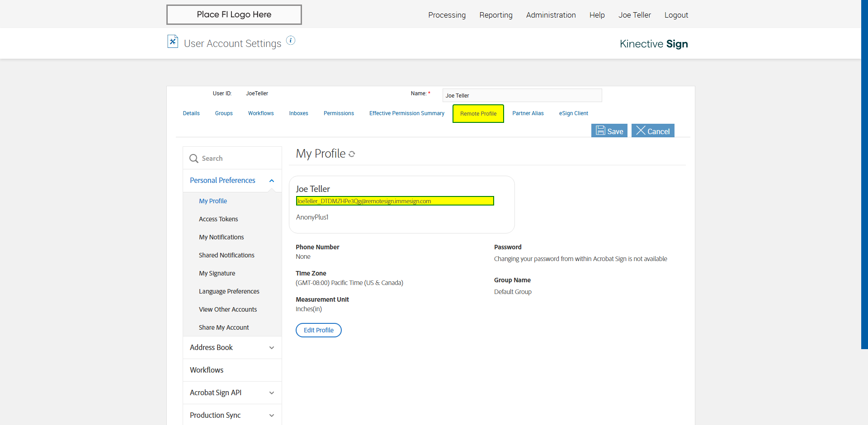This screenshot has height=425, width=868.
Task: Click the Pacific Time zone value
Action: pyautogui.click(x=349, y=283)
